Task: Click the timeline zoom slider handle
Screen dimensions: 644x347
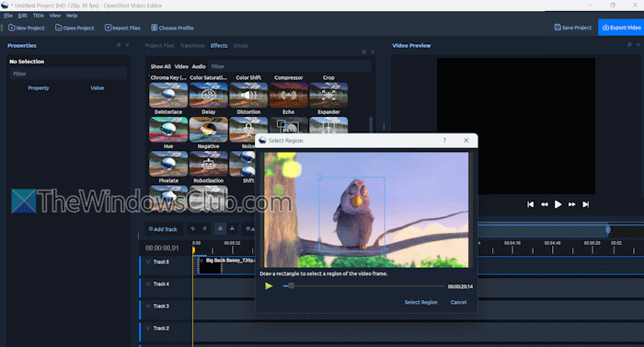Action: [x=608, y=230]
